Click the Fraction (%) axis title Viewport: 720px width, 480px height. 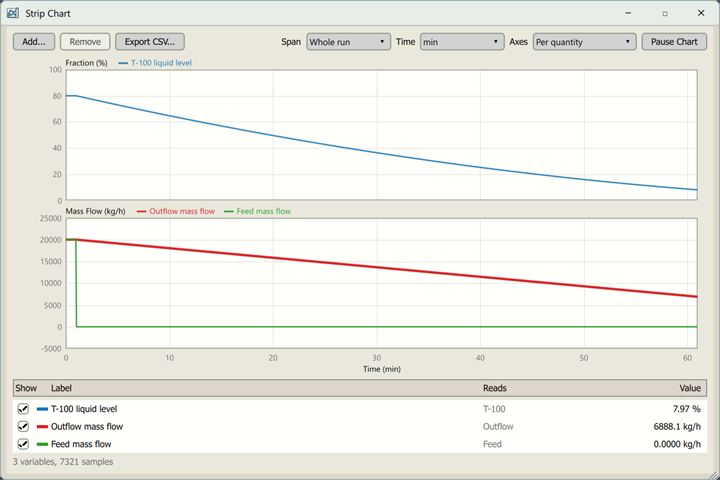pyautogui.click(x=86, y=63)
